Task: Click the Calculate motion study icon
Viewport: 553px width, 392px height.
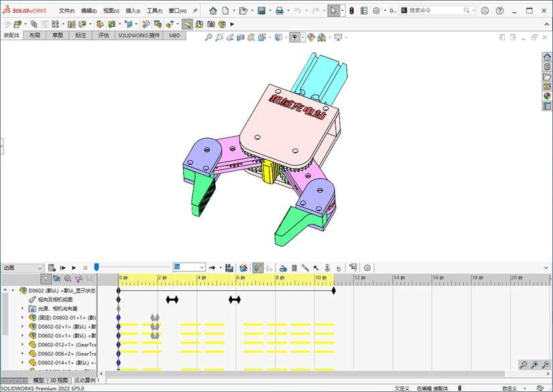Action: (51, 267)
